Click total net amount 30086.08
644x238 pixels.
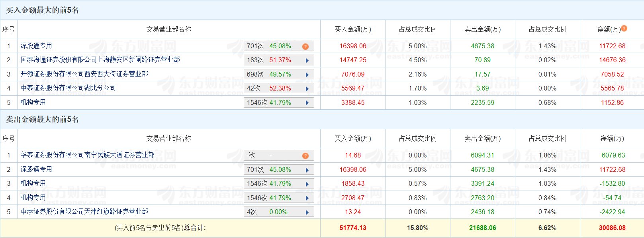pyautogui.click(x=612, y=228)
